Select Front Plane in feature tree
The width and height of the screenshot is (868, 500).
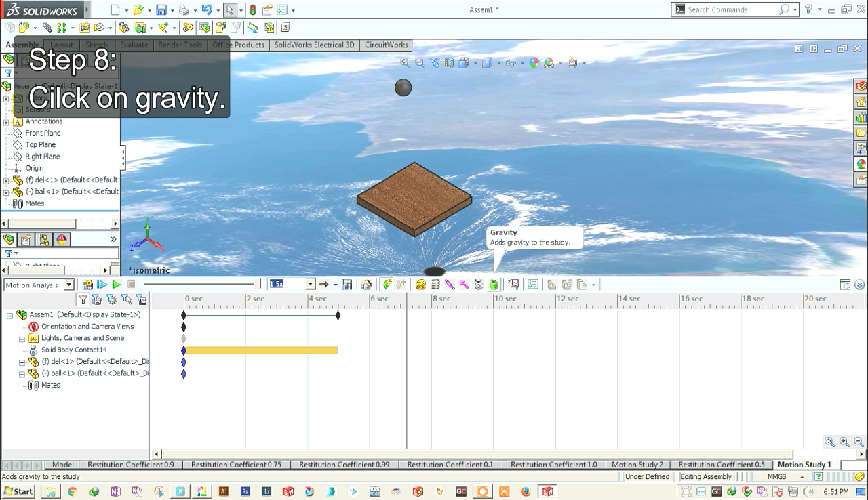[43, 133]
